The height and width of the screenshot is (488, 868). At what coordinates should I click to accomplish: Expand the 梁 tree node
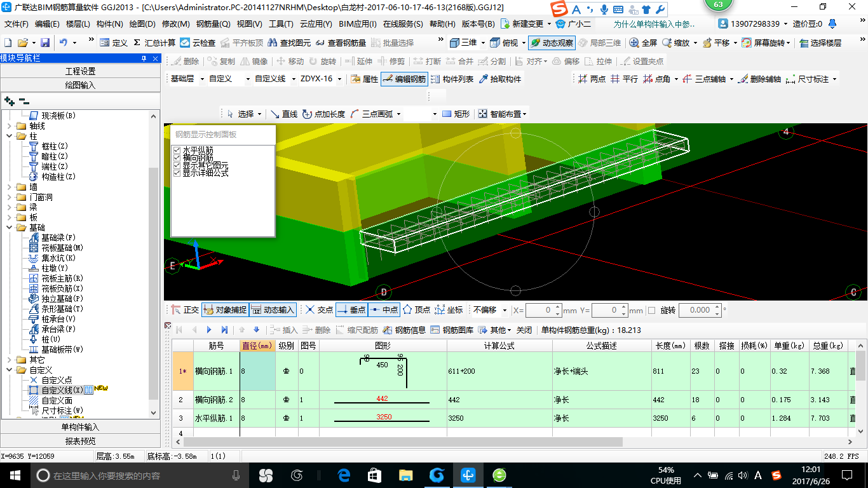coord(9,207)
